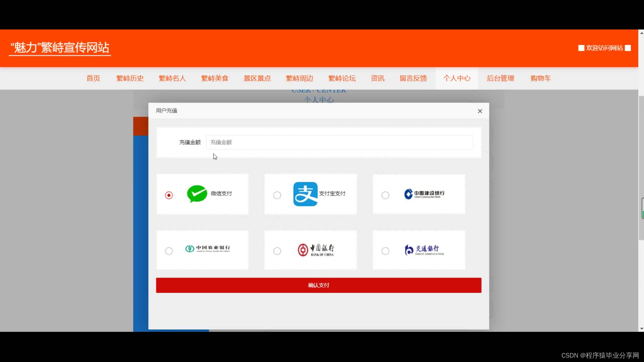The image size is (644, 362).
Task: Click the Agricultural Bank of China logo
Action: [208, 249]
